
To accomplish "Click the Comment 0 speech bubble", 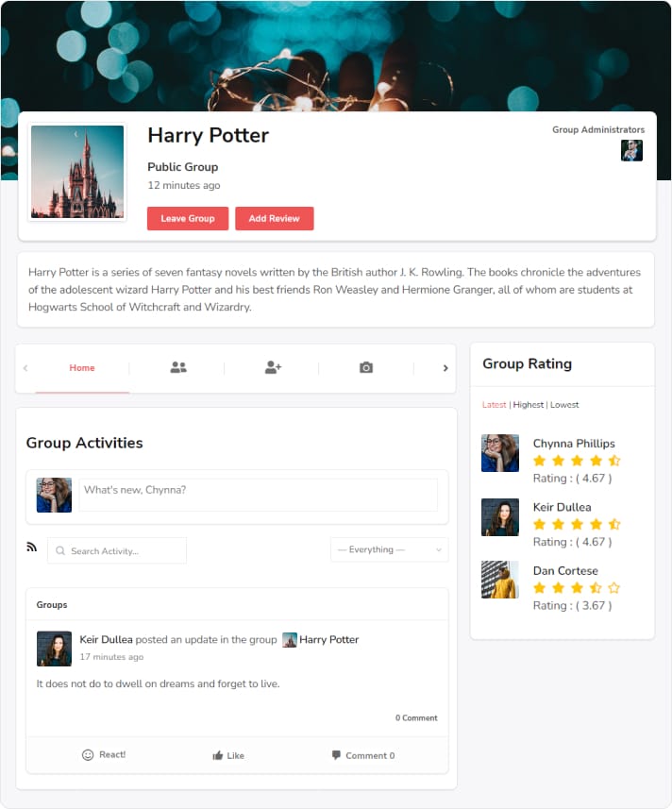I will [336, 755].
